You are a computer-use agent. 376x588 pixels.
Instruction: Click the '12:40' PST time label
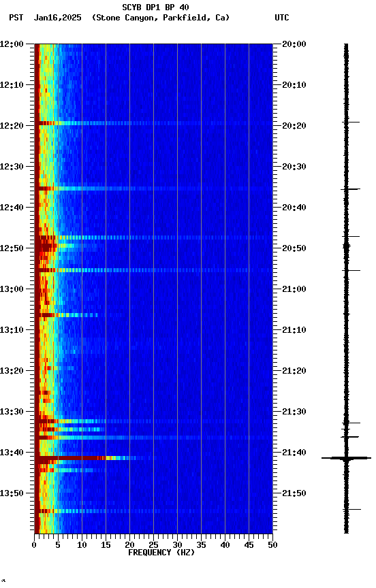tap(12, 208)
